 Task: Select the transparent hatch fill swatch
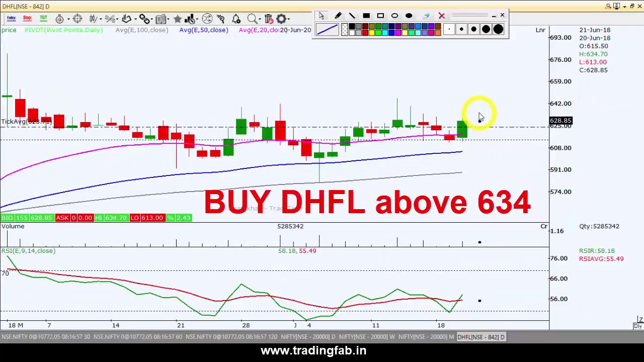coord(345,29)
